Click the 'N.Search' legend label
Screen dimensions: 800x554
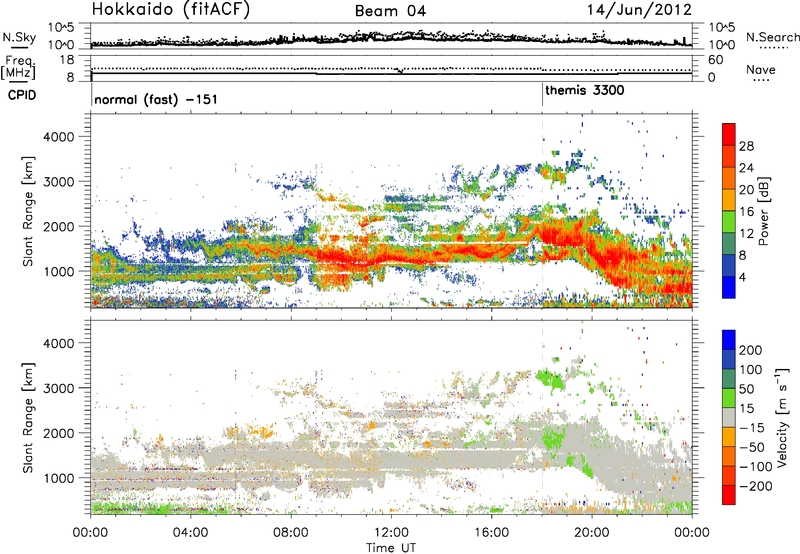[772, 37]
